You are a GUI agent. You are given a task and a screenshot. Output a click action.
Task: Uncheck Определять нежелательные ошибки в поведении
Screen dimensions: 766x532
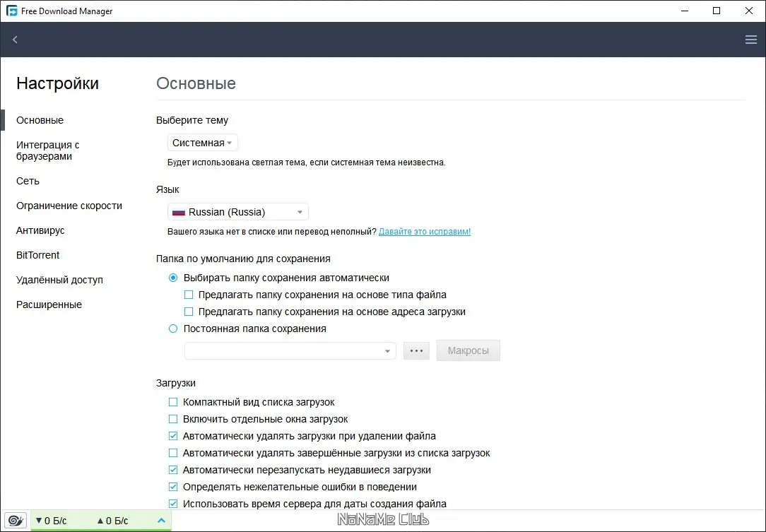pyautogui.click(x=173, y=487)
